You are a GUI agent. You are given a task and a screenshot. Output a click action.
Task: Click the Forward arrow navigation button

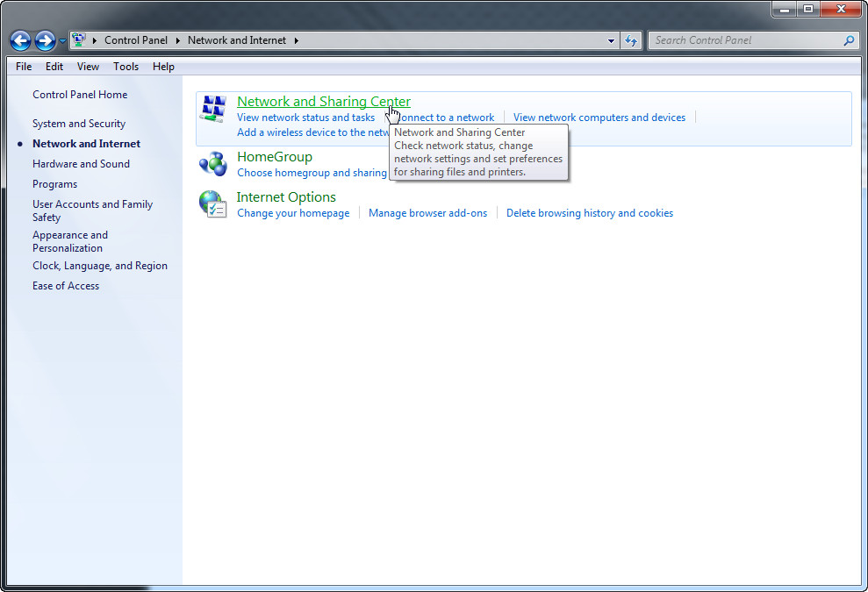[x=45, y=40]
